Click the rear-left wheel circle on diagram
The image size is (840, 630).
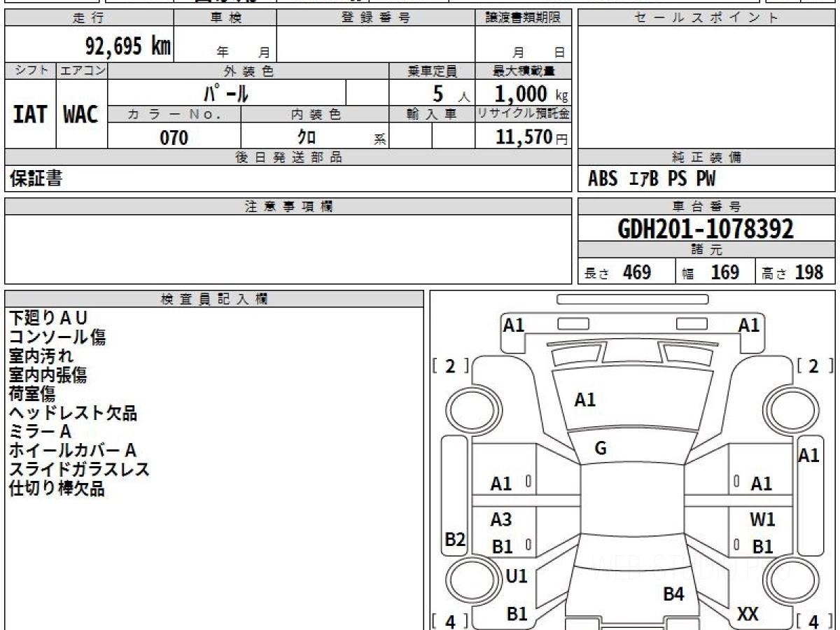(x=468, y=580)
